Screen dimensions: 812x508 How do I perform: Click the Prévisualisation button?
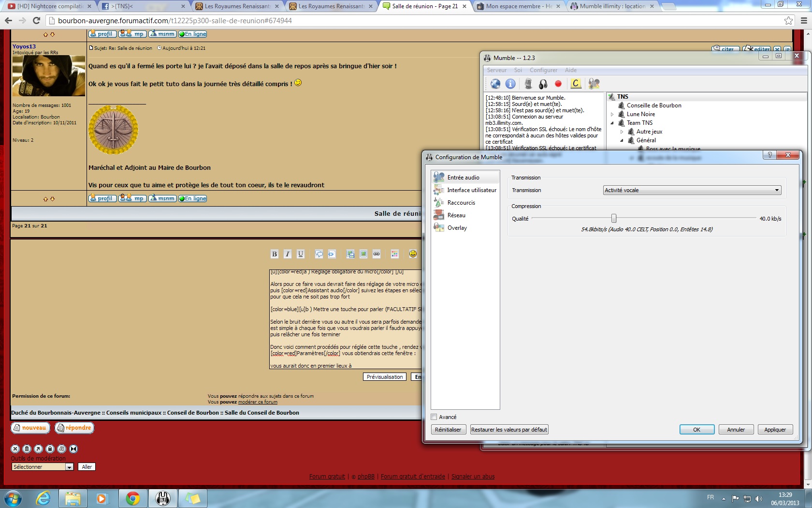point(385,377)
